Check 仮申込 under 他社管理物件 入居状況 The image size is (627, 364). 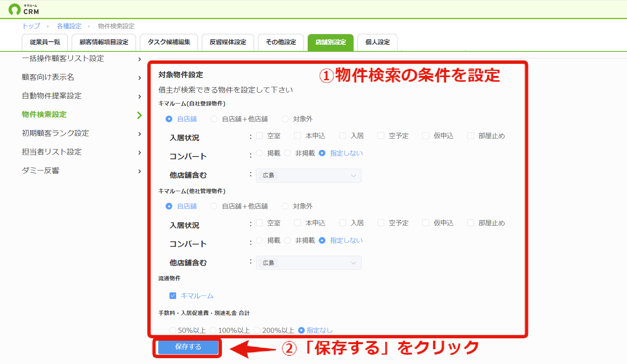coord(426,223)
